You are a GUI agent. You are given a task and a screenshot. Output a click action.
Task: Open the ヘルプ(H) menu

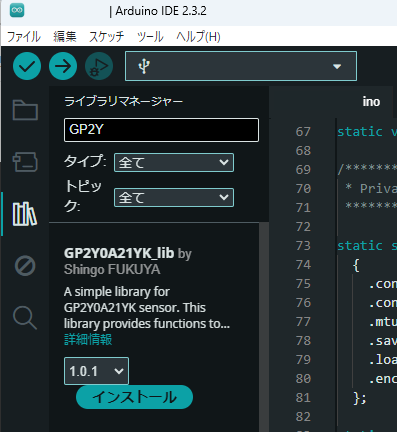coord(198,36)
